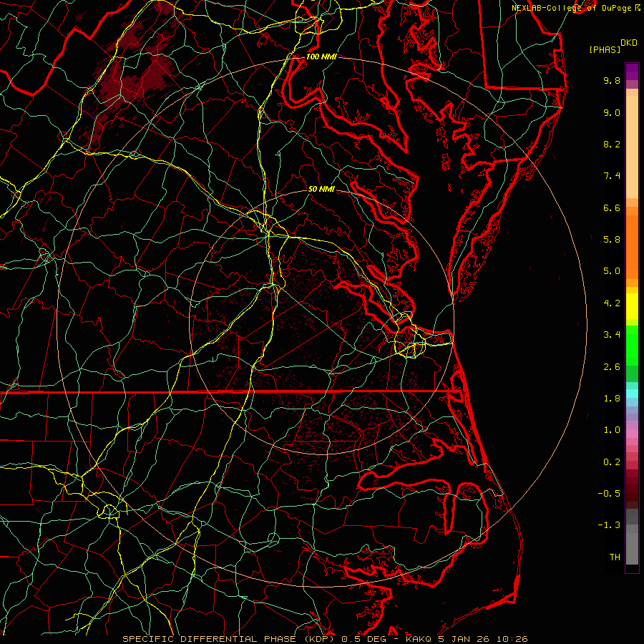The height and width of the screenshot is (644, 644).
Task: Click the 100 NMI range ring label
Action: tap(321, 57)
